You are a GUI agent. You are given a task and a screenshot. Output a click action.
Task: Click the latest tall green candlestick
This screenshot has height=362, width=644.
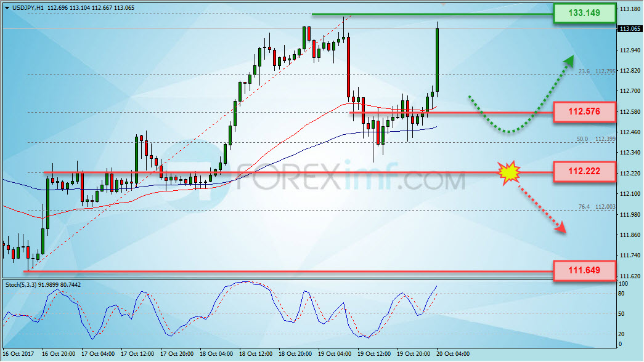tap(438, 60)
